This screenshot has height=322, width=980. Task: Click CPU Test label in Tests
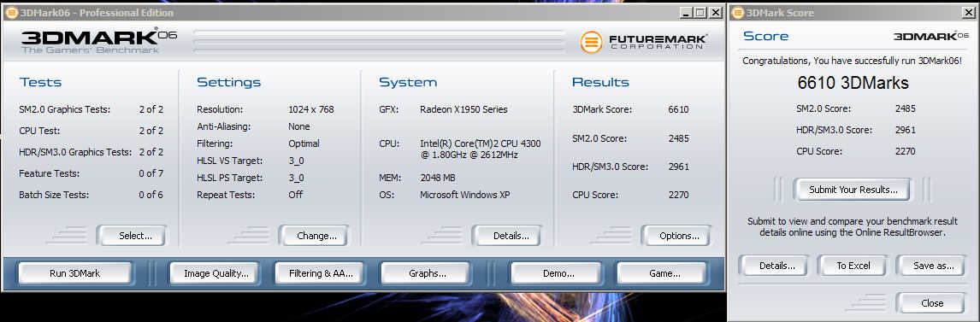[38, 131]
